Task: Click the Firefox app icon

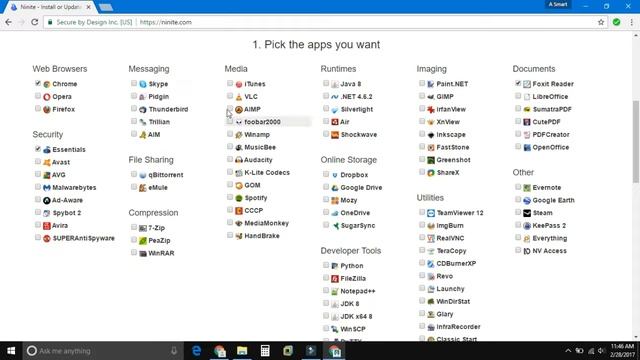Action: point(47,109)
